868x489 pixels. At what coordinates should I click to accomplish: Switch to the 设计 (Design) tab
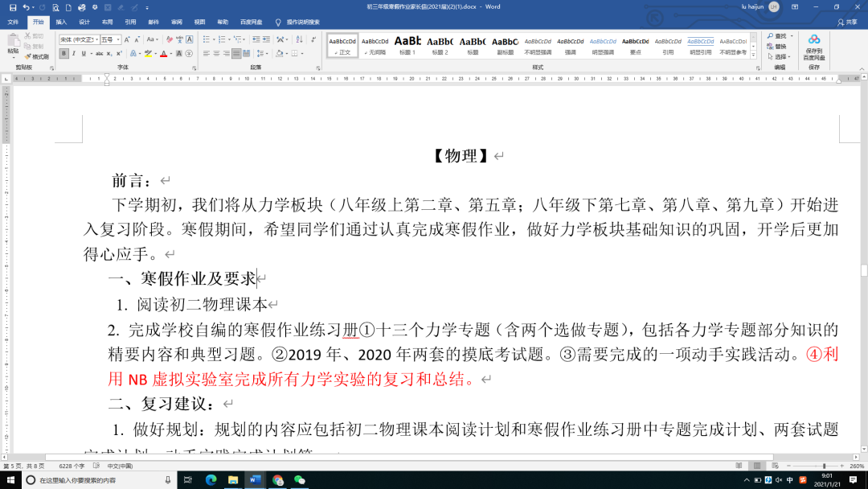tap(84, 23)
